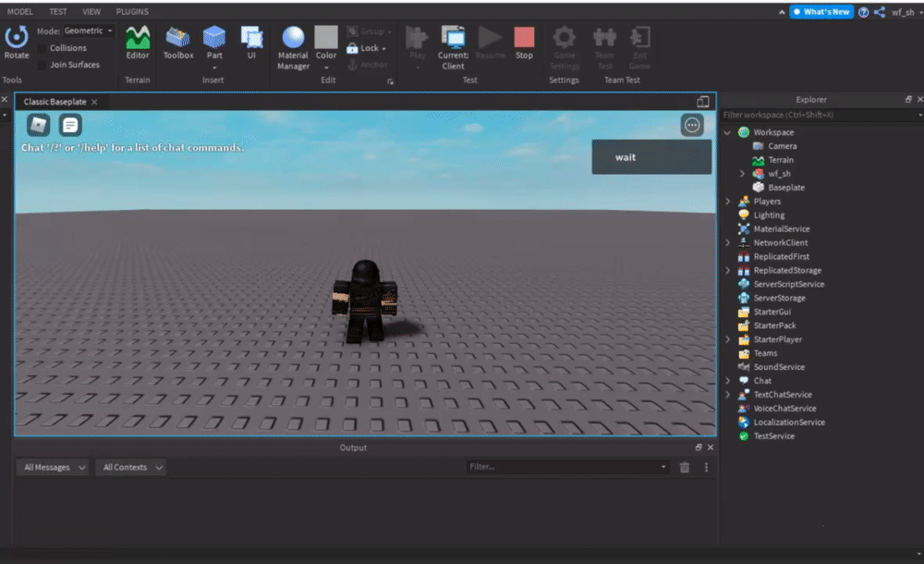Select SoundService in Explorer

pyautogui.click(x=778, y=367)
